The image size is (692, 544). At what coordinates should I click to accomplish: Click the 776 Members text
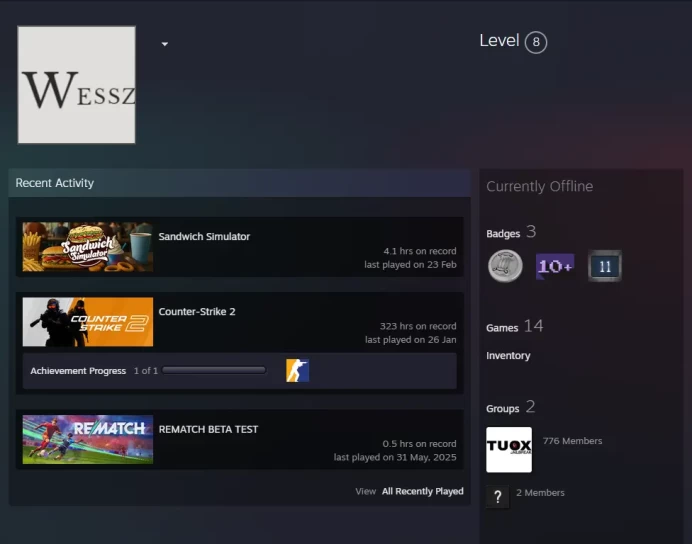[x=572, y=441]
